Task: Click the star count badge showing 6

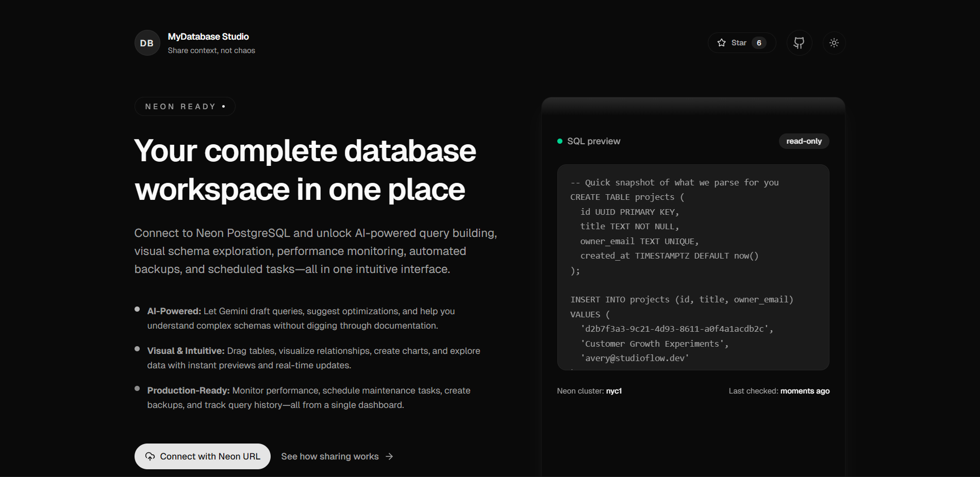Action: pos(758,43)
